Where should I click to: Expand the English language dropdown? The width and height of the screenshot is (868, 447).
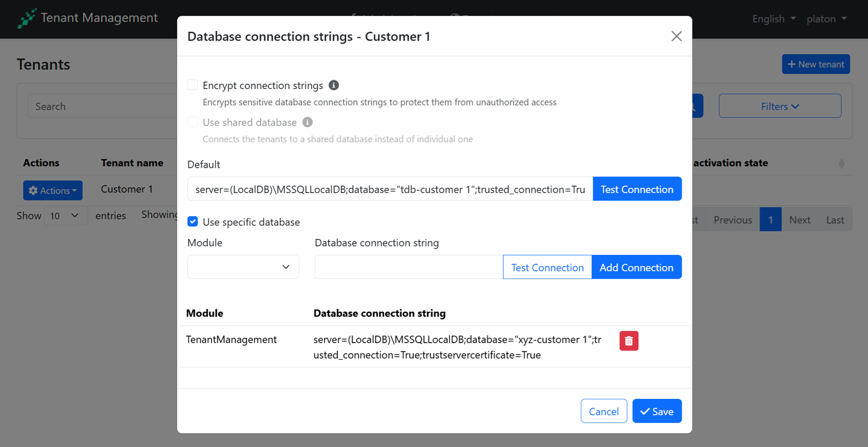[x=773, y=19]
